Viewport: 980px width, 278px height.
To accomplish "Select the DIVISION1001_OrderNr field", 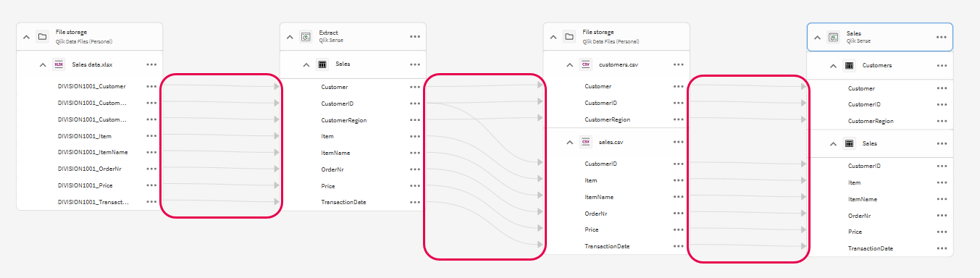I will [89, 169].
